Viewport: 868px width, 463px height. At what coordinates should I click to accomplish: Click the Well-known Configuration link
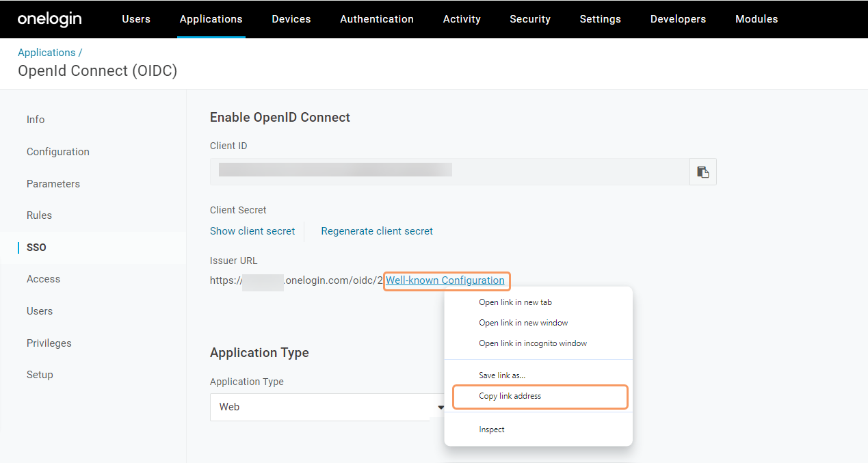click(445, 280)
